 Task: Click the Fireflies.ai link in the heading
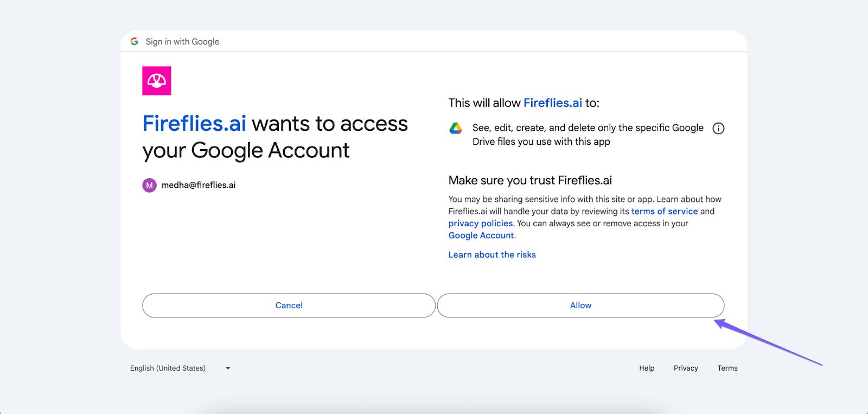[194, 124]
